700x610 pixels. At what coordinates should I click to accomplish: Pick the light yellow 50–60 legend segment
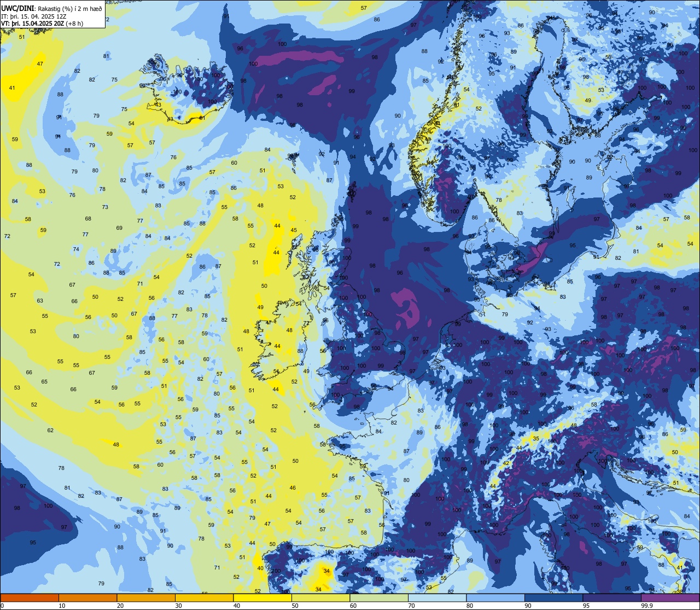tap(320, 597)
